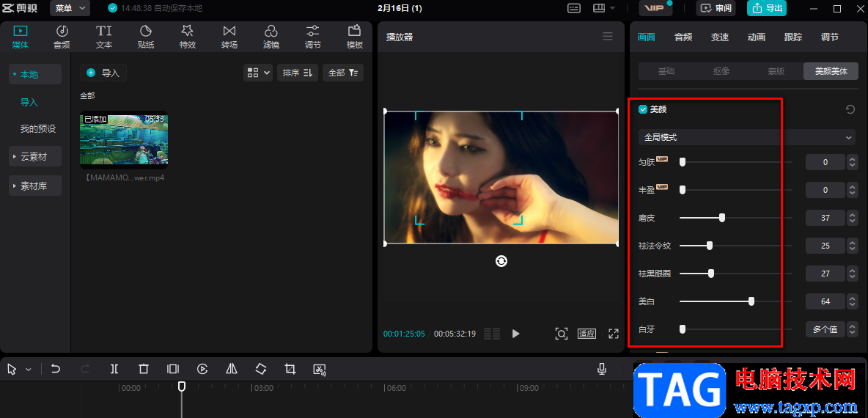Open the 全局模式 mode dropdown
The height and width of the screenshot is (418, 868).
[x=747, y=137]
